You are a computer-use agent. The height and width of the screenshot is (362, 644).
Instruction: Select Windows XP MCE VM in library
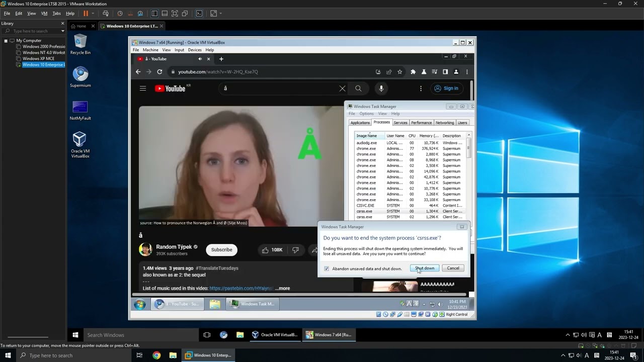[x=38, y=59]
